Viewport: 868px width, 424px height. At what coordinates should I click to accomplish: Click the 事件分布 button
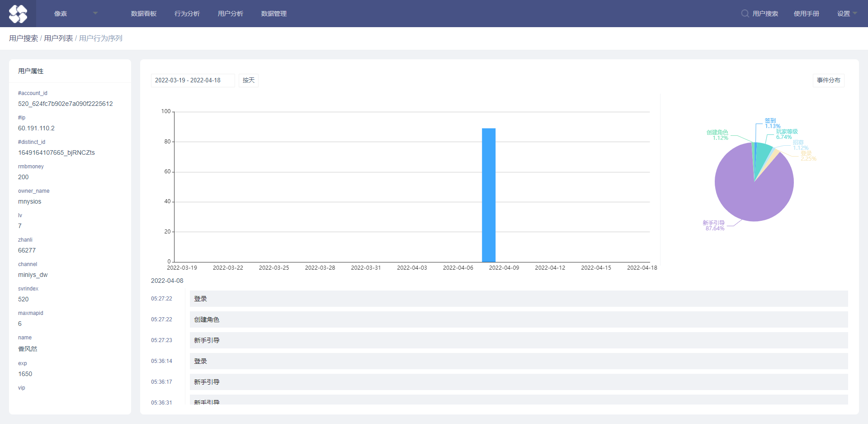(x=828, y=81)
